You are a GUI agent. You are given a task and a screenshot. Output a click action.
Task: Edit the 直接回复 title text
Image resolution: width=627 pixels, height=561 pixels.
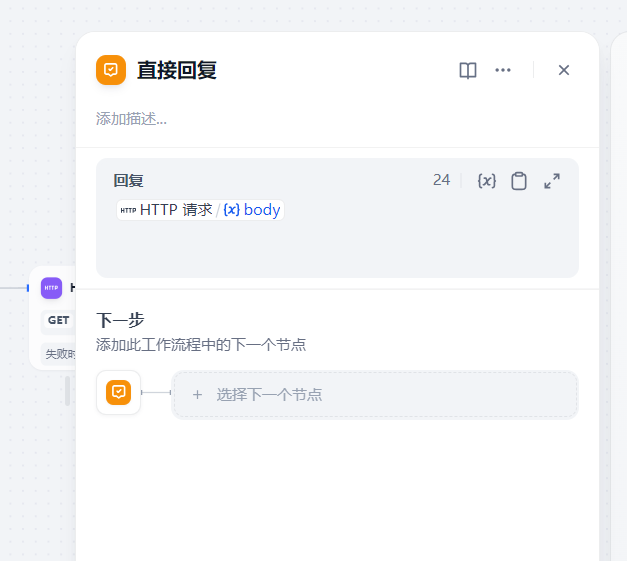point(177,70)
